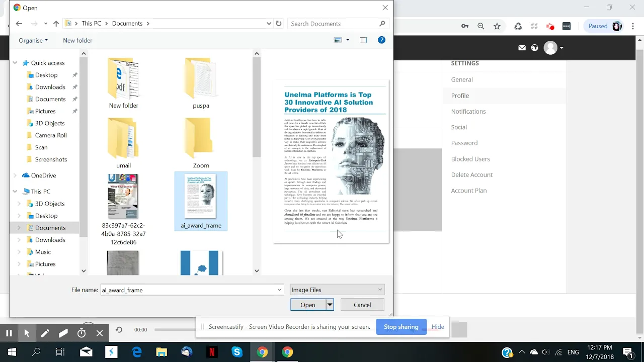Screen dimensions: 644x362
Task: Select Downloads under Quick access
Action: pos(50,87)
